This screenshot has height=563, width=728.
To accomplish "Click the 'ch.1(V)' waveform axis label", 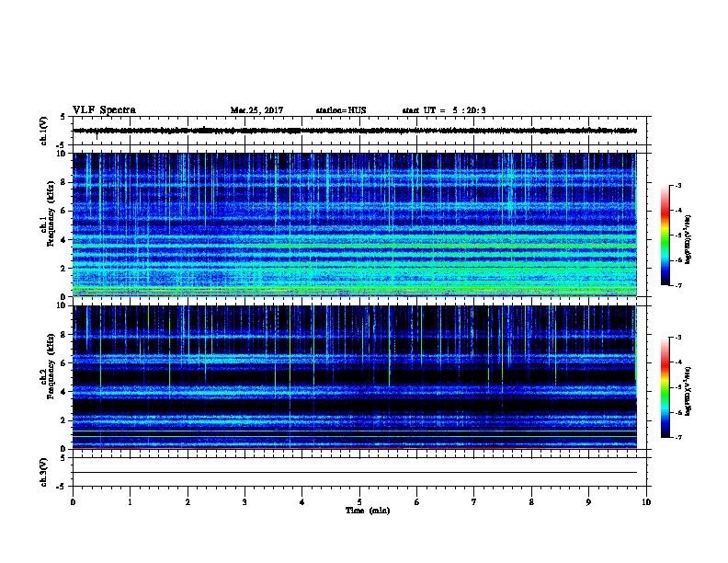I will coord(44,131).
